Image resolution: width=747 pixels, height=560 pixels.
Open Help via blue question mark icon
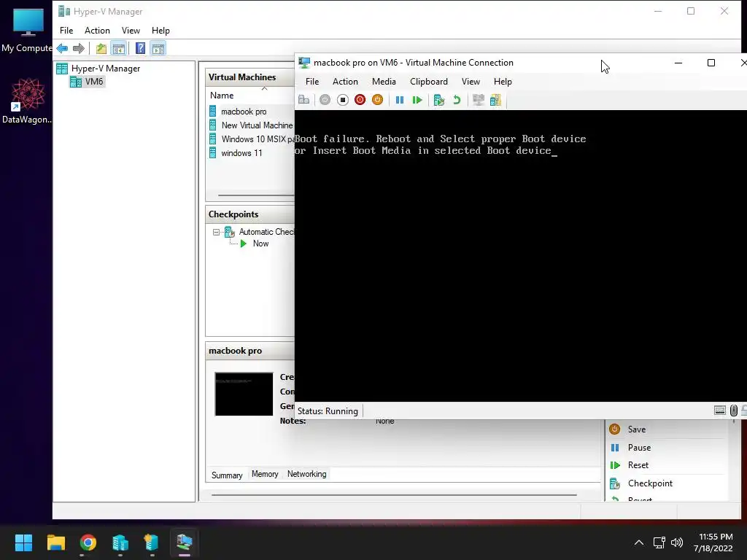click(x=141, y=48)
